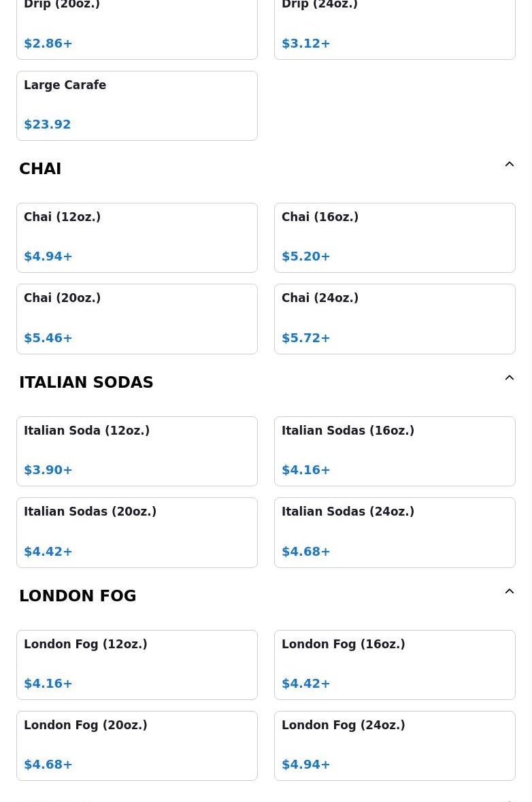Pick the Chai (24oz.) option
532x802 pixels.
coord(395,318)
